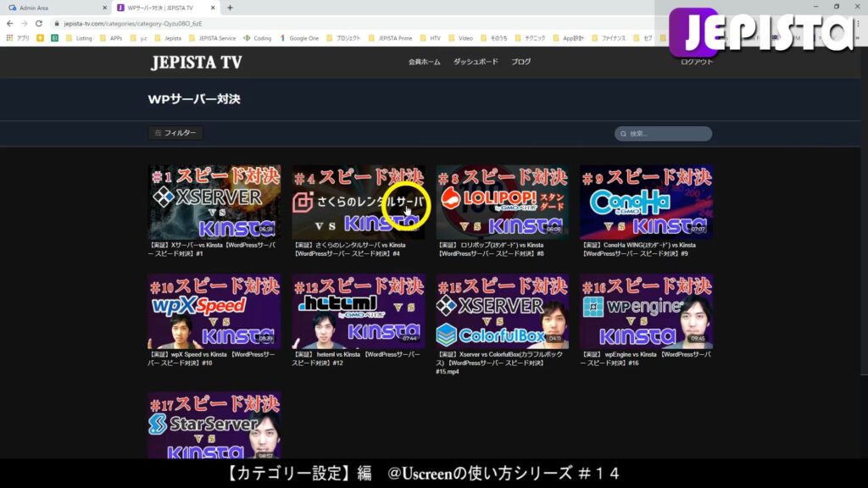Open the yellow icon bookmark beside アプリ

[x=40, y=38]
